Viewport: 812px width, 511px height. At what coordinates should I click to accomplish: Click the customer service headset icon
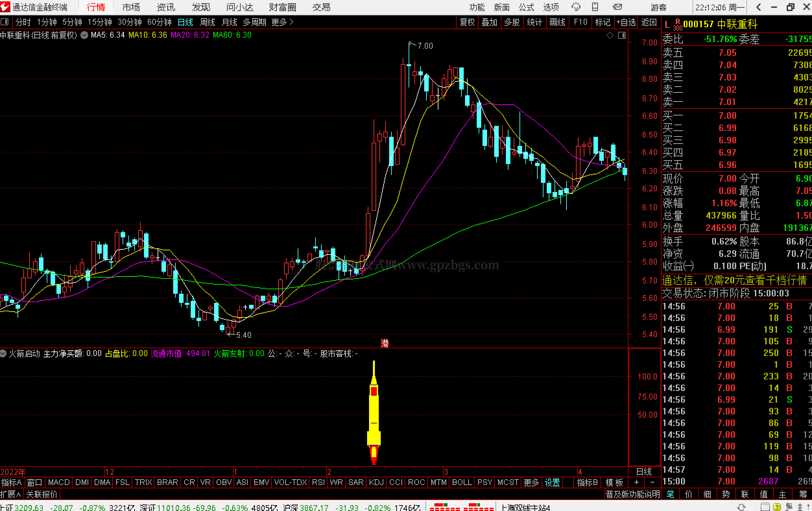(x=576, y=7)
